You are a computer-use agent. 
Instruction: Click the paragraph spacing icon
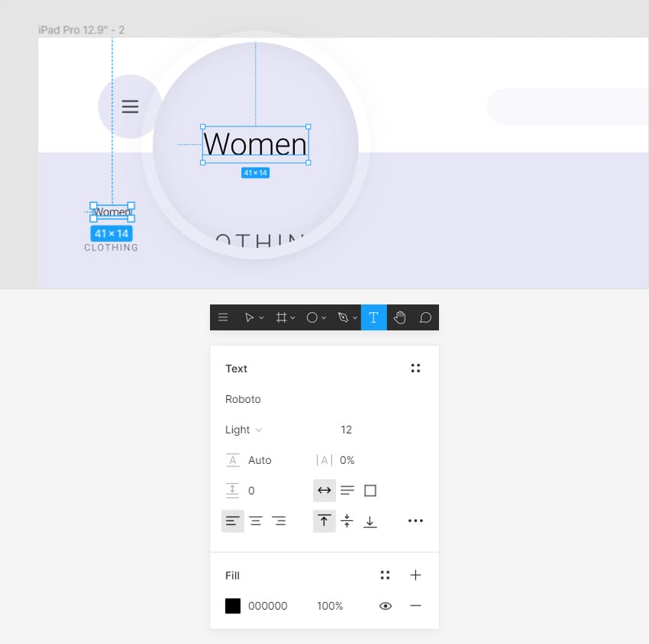tap(233, 491)
